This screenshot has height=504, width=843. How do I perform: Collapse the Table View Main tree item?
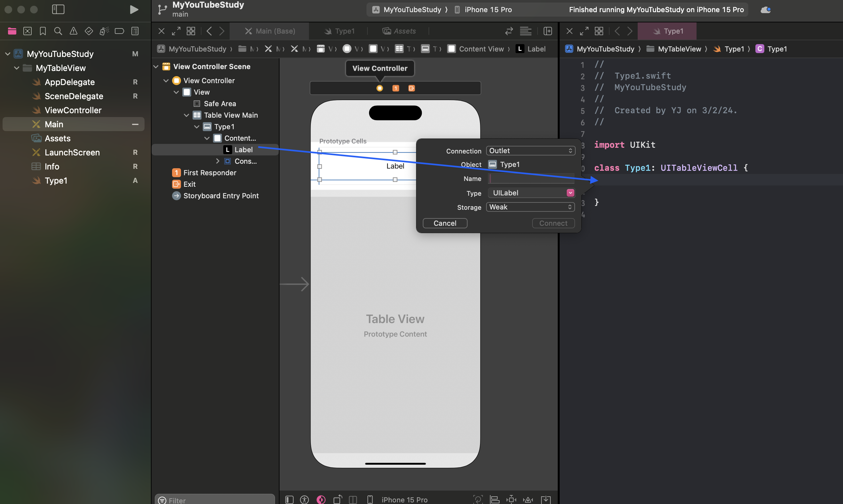(x=187, y=115)
